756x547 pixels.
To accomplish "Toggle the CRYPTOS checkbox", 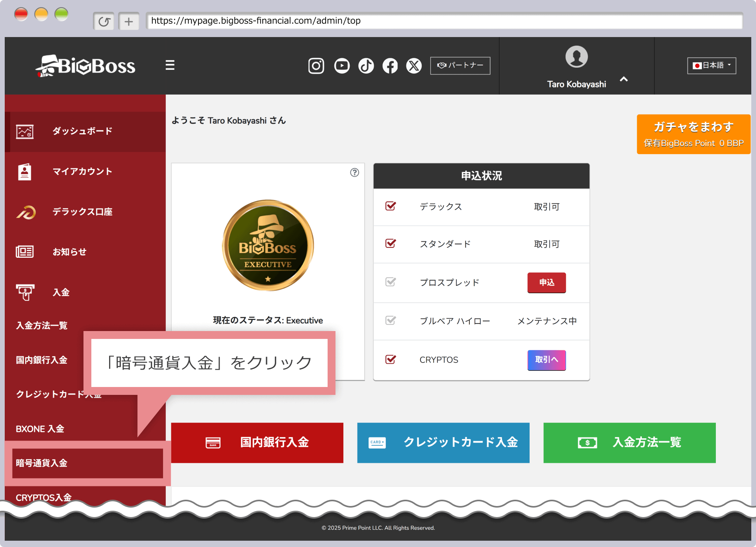I will tap(391, 359).
